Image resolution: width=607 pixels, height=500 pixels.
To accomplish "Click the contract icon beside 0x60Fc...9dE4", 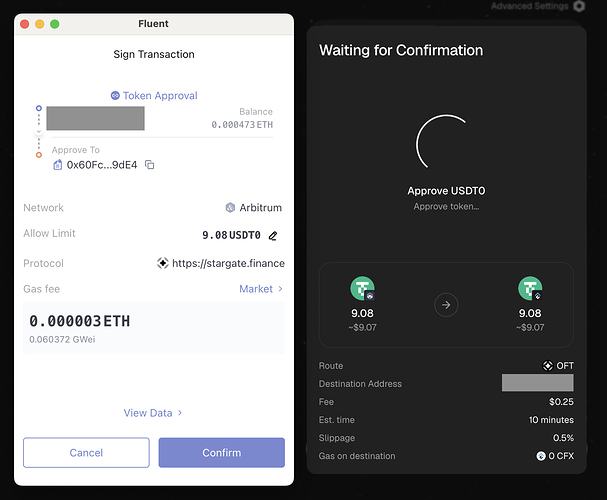I will (x=57, y=165).
